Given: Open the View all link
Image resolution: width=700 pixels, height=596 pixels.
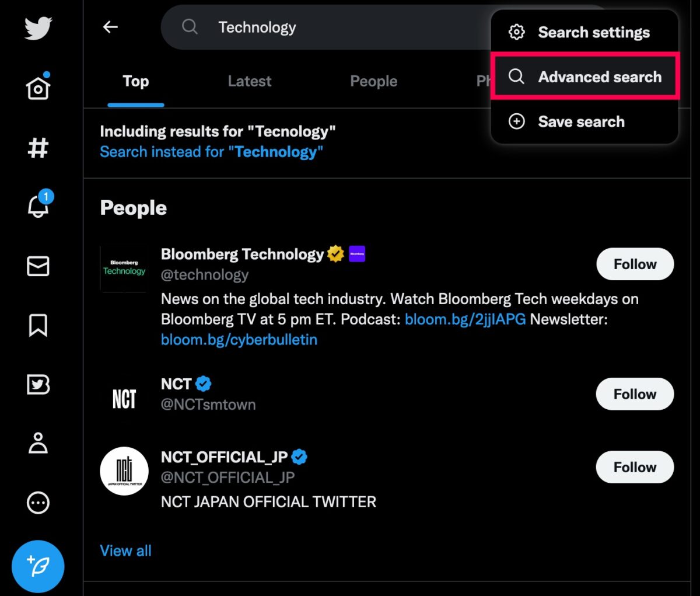Looking at the screenshot, I should 126,550.
